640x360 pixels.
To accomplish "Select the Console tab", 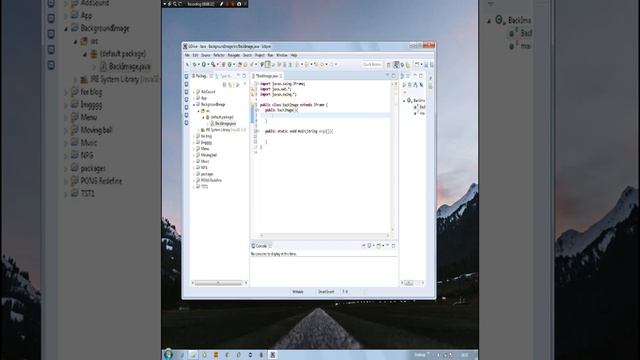I will click(x=261, y=246).
